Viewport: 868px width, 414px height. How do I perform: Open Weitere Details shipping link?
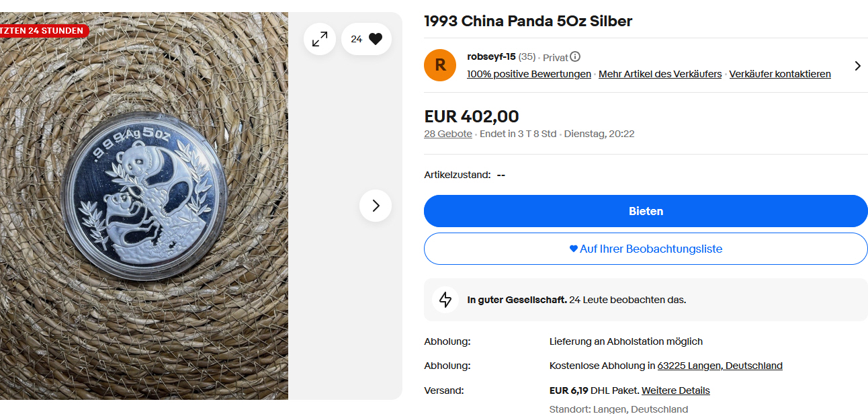675,390
